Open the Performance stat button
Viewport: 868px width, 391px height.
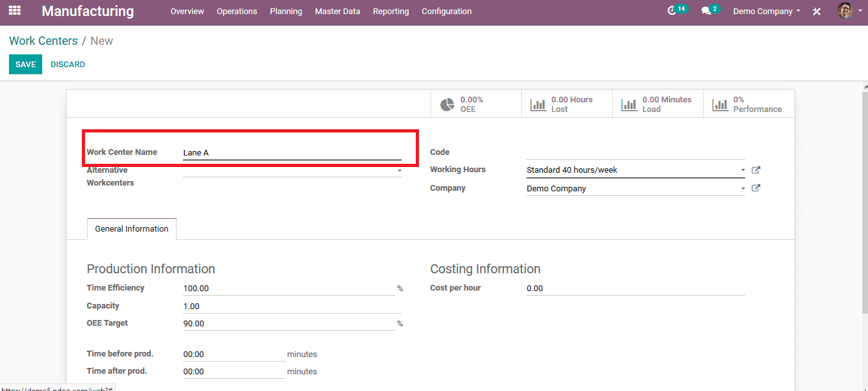pyautogui.click(x=748, y=104)
